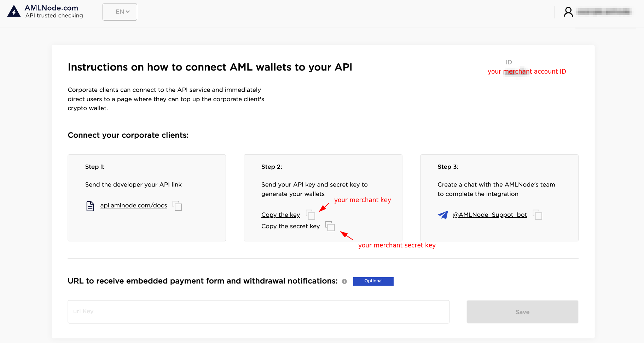Click the copy icon next to Copy the key

[311, 215]
